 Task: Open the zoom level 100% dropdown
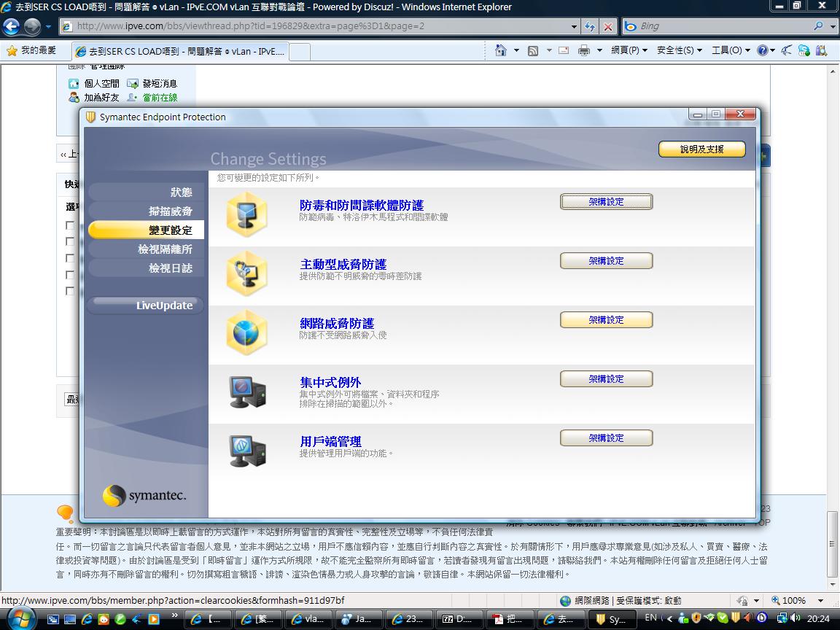(820, 601)
